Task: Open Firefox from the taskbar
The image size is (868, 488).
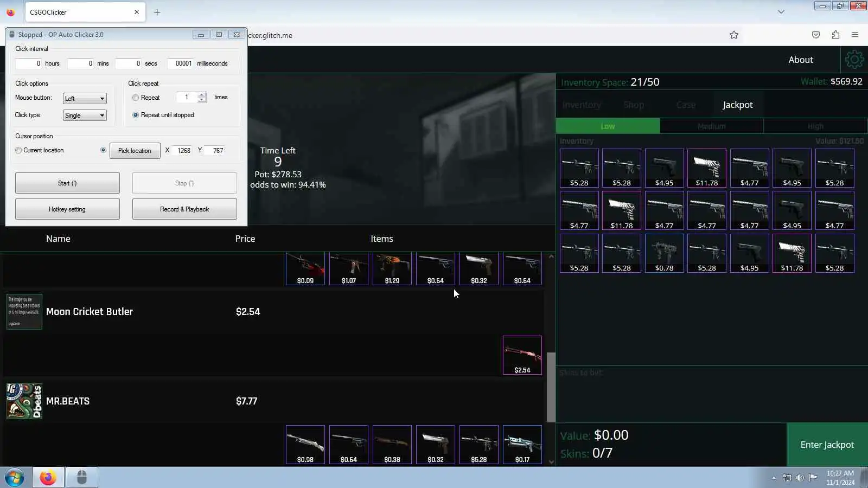Action: coord(48,478)
